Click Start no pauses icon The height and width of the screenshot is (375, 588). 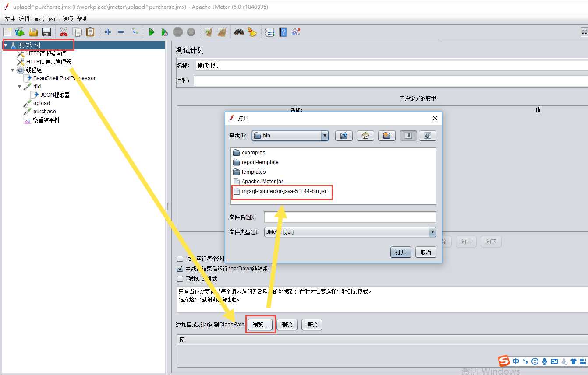pyautogui.click(x=164, y=32)
